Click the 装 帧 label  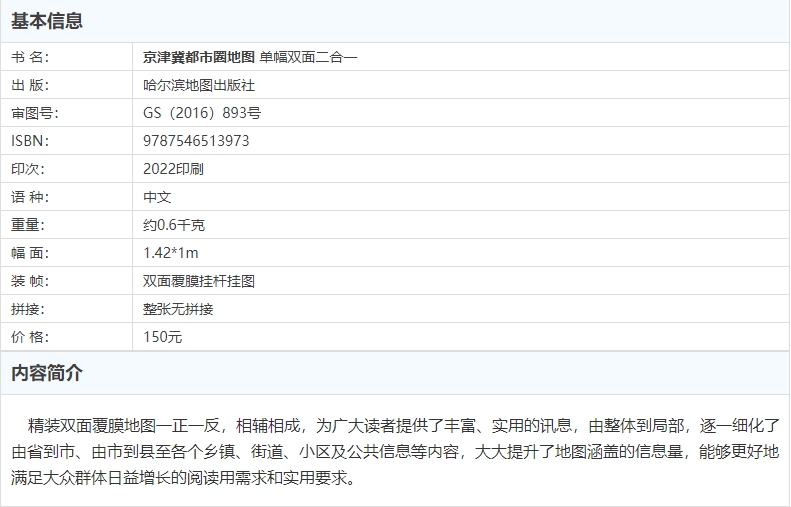(x=30, y=281)
